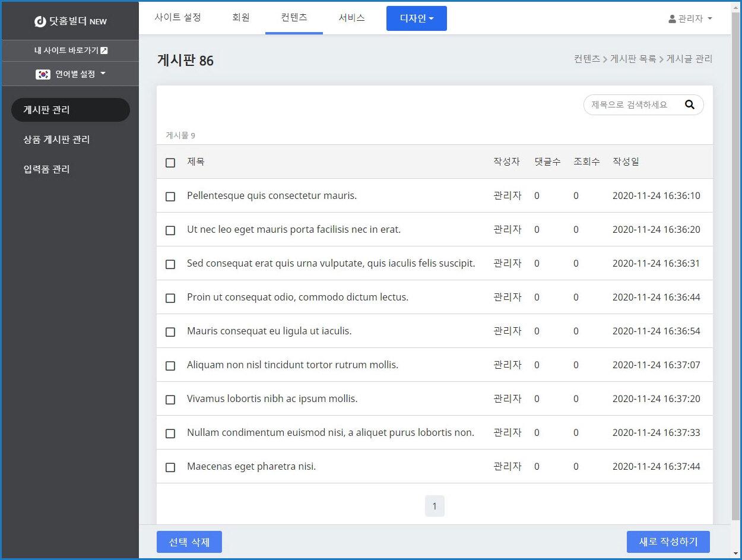
Task: Open the 서비스 tab
Action: click(x=351, y=17)
